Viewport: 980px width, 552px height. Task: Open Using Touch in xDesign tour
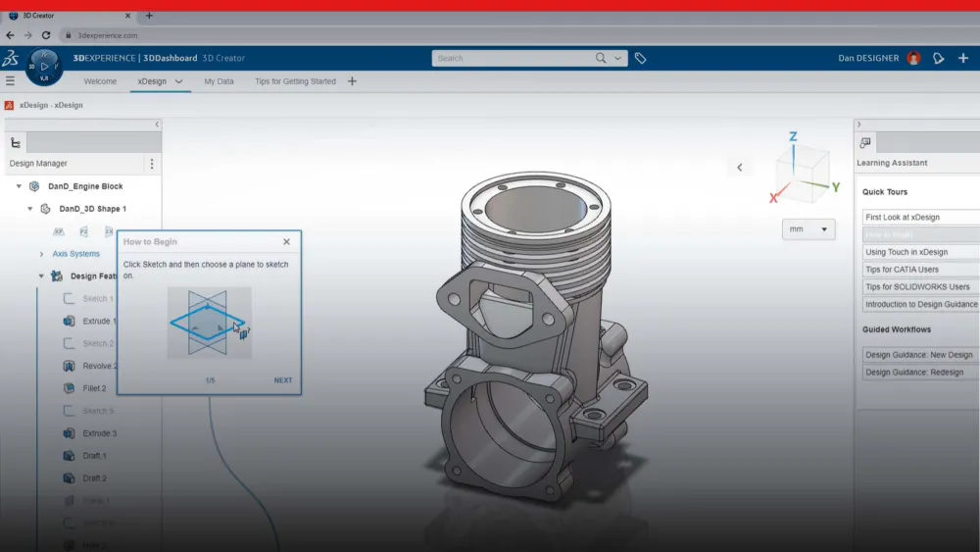pyautogui.click(x=921, y=252)
